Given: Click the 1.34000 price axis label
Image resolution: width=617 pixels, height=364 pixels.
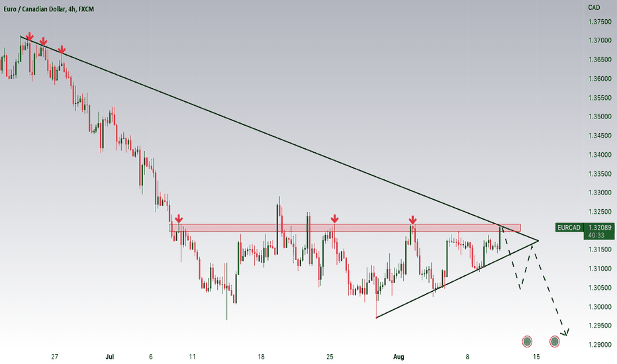Looking at the screenshot, I should (x=600, y=155).
